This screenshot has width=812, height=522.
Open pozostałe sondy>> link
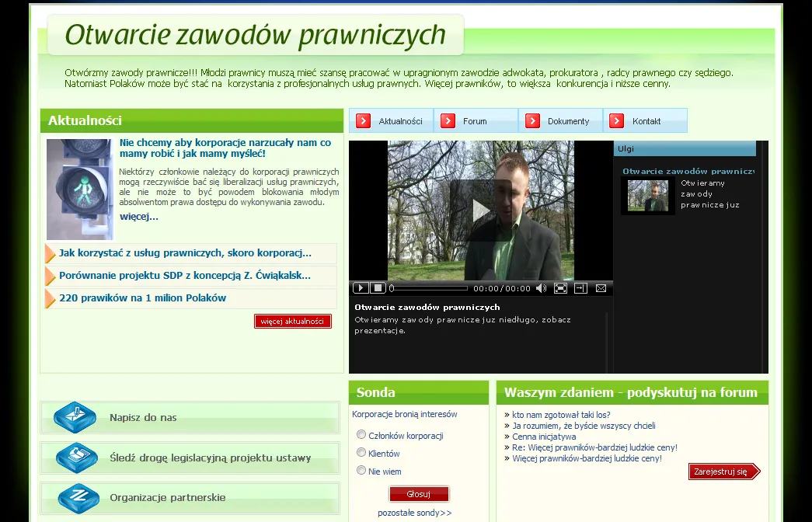(x=415, y=513)
